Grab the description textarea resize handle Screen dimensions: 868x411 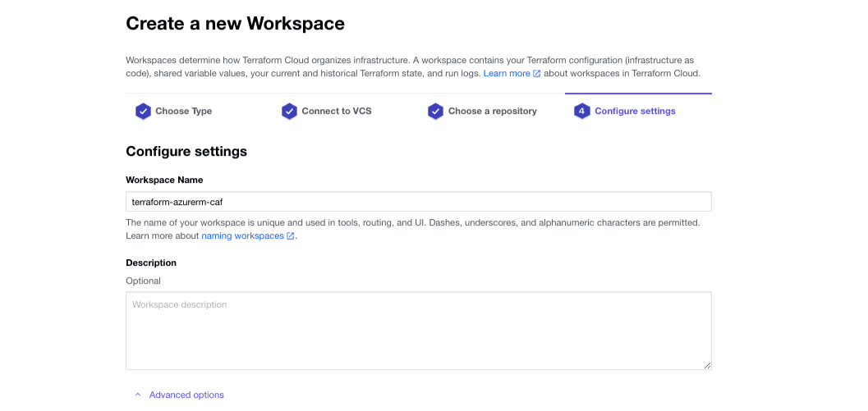[707, 365]
